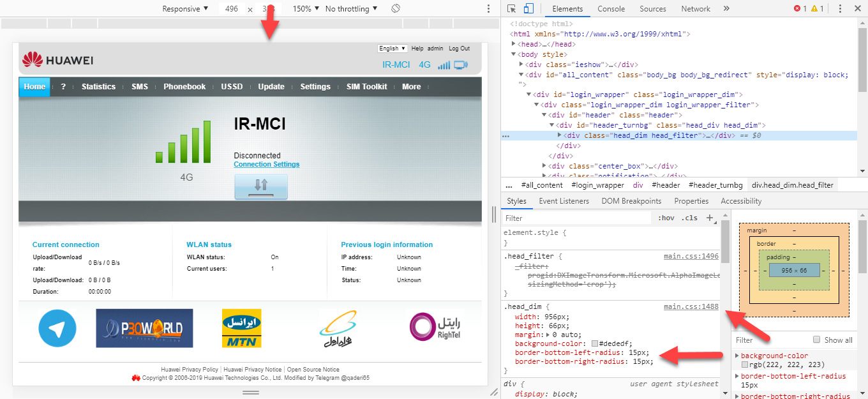Image resolution: width=868 pixels, height=399 pixels.
Task: Open the DevTools customize menu
Action: (x=840, y=9)
